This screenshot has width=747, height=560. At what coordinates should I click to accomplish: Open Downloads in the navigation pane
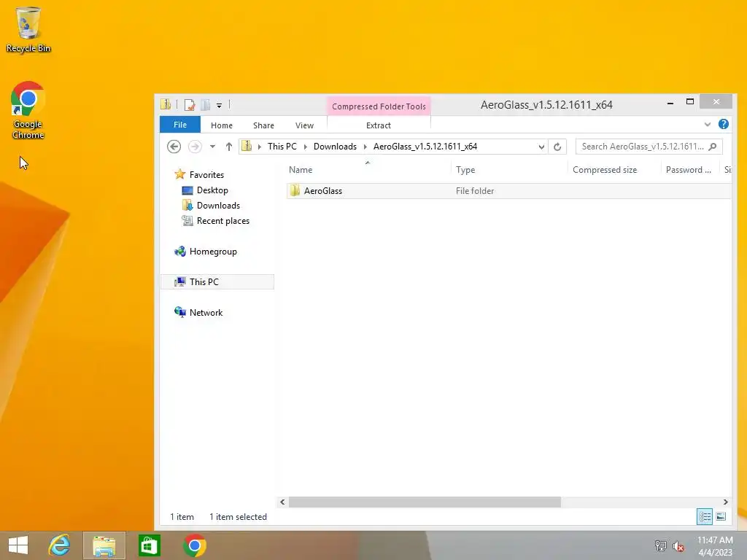click(x=211, y=205)
